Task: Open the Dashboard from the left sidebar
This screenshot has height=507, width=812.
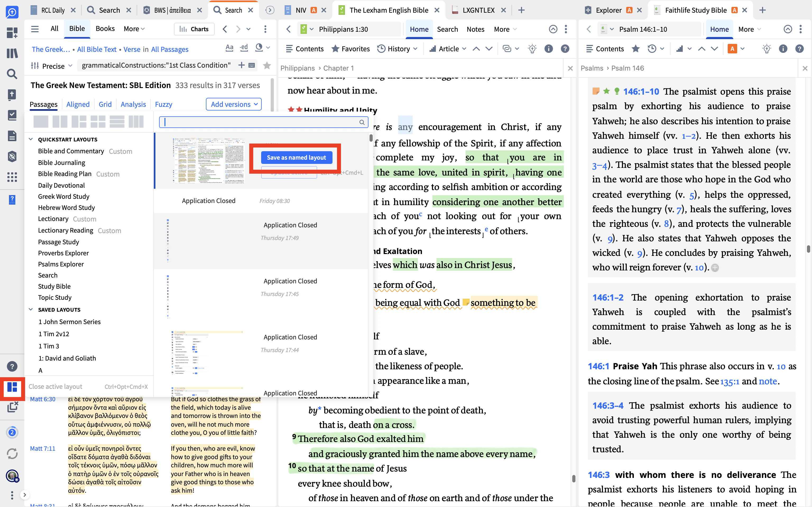Action: pyautogui.click(x=12, y=33)
